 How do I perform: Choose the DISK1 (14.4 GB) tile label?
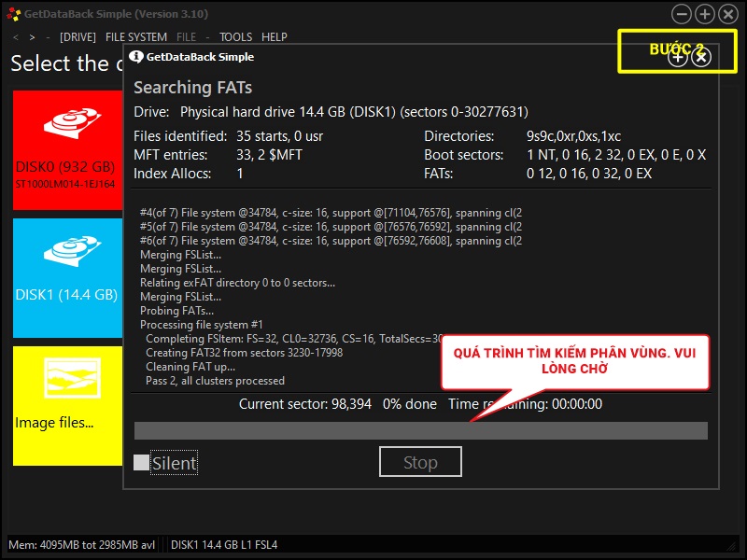(66, 295)
